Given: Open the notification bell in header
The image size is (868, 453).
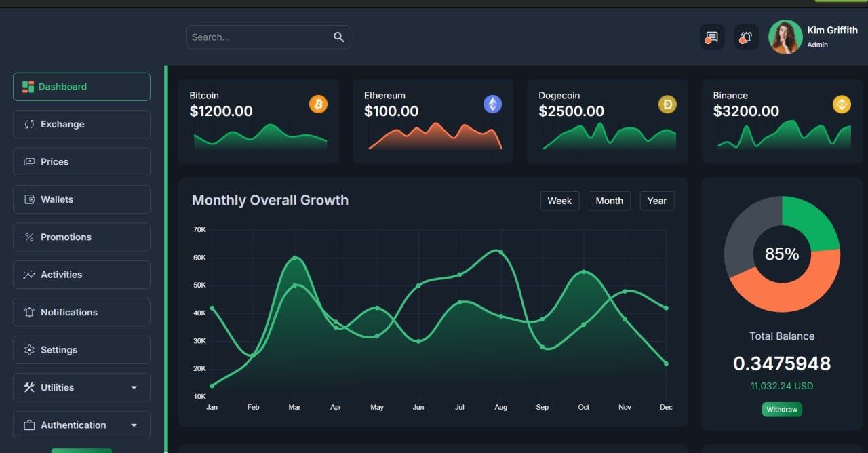Looking at the screenshot, I should (x=746, y=37).
